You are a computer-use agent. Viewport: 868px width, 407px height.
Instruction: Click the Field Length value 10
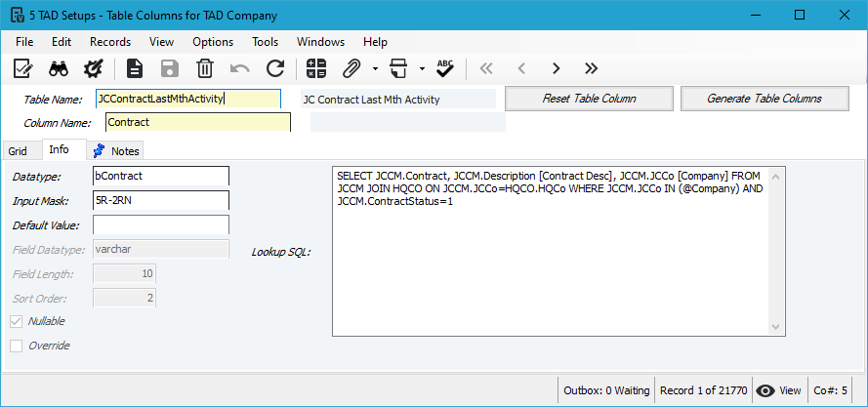pos(125,273)
